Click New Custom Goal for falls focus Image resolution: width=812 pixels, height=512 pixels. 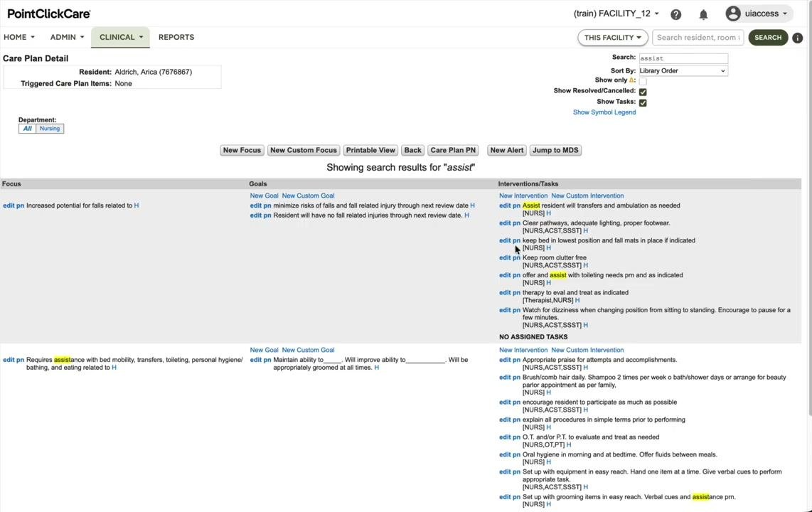308,196
